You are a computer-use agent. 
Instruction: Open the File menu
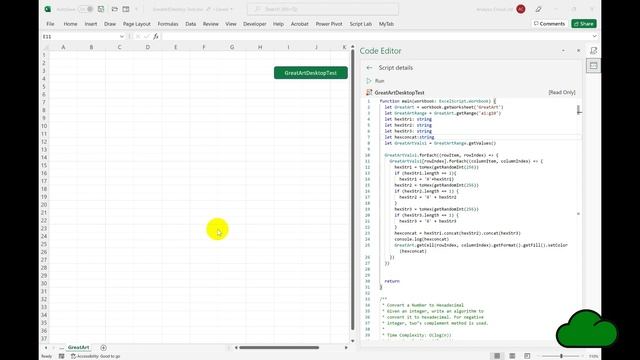click(x=50, y=24)
